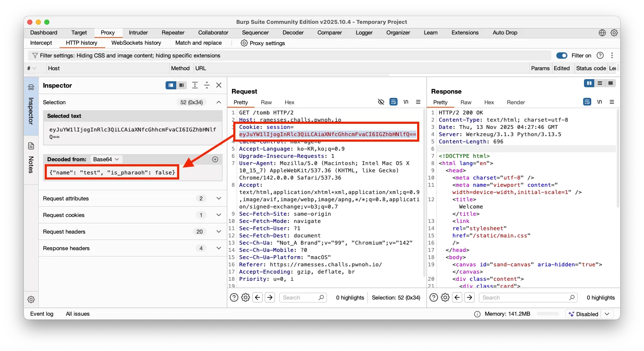644x351 pixels.
Task: Select side-by-side request/response layout
Action: [x=589, y=83]
